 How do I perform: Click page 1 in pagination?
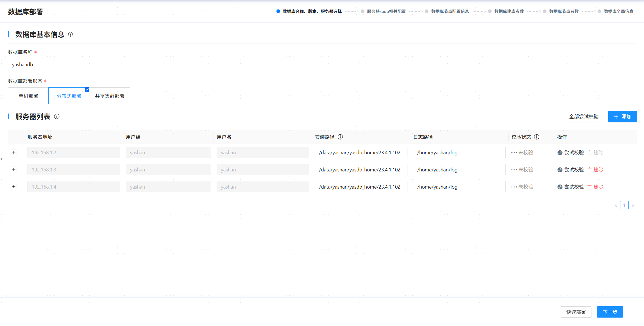[624, 205]
